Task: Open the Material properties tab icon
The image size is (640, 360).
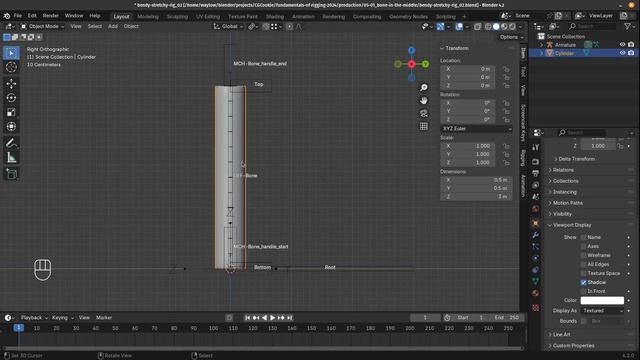Action: pyautogui.click(x=536, y=293)
